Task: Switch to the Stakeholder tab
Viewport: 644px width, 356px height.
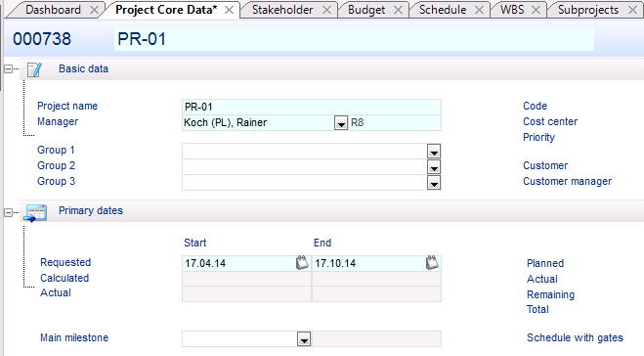Action: pyautogui.click(x=282, y=10)
